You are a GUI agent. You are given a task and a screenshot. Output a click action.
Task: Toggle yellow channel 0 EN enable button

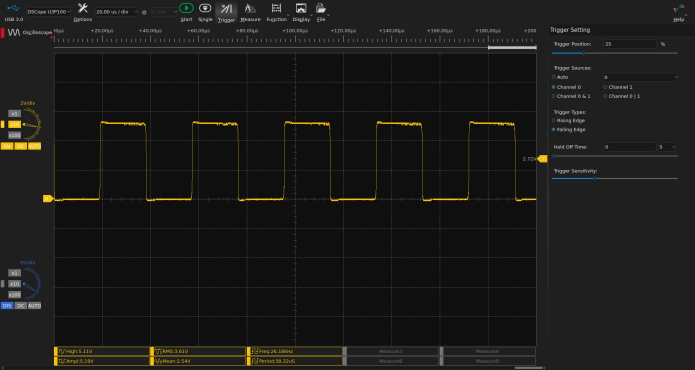[x=7, y=146]
